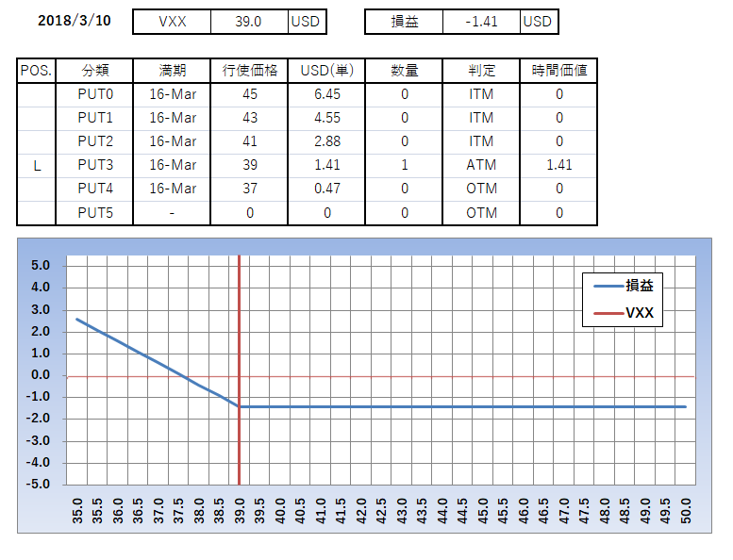Click 16-Mar expiry in PUT0 row
The height and width of the screenshot is (560, 733).
pos(172,95)
